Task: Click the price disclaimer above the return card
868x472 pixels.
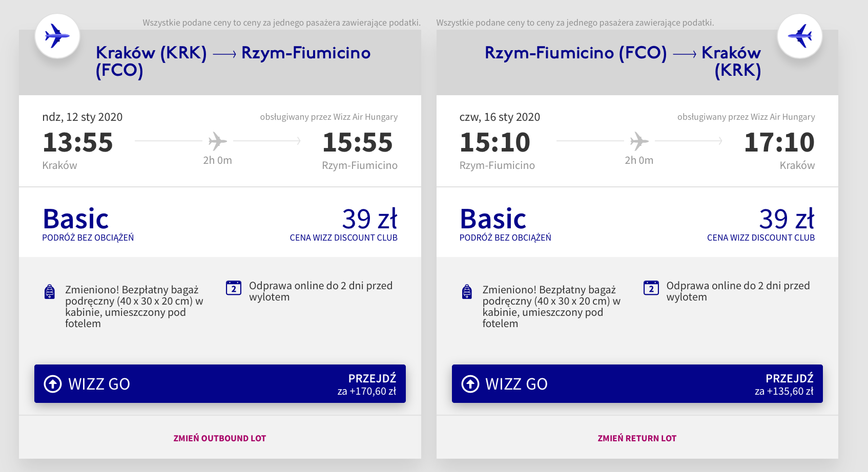Action: [x=575, y=23]
